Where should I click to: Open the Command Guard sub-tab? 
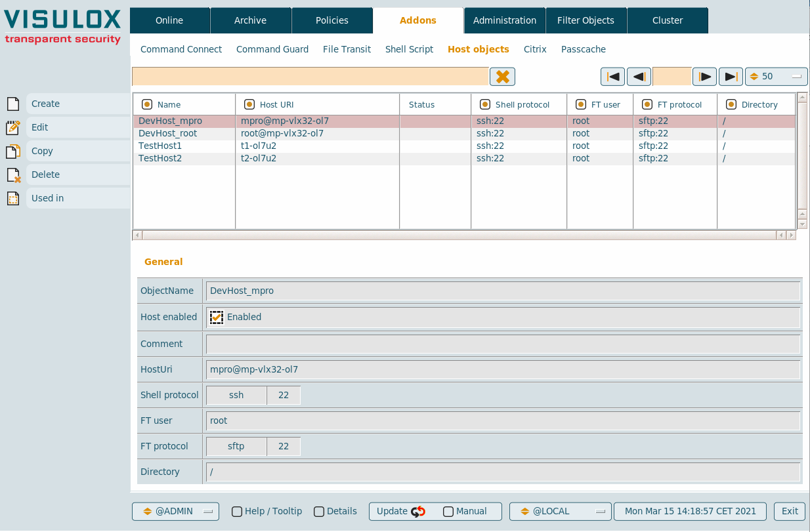[x=272, y=49]
